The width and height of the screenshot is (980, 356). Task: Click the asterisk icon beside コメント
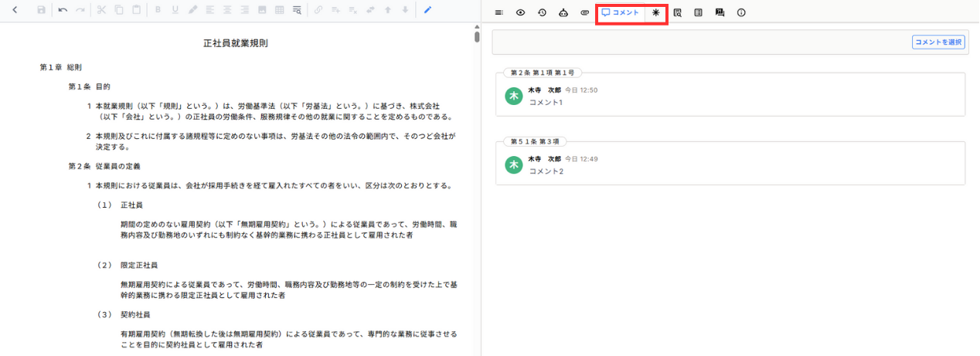click(656, 12)
